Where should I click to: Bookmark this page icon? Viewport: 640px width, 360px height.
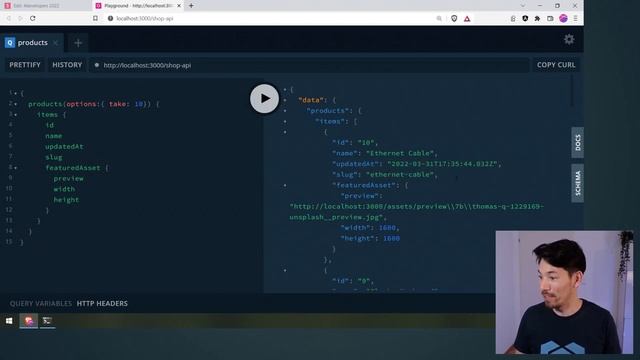click(x=95, y=18)
